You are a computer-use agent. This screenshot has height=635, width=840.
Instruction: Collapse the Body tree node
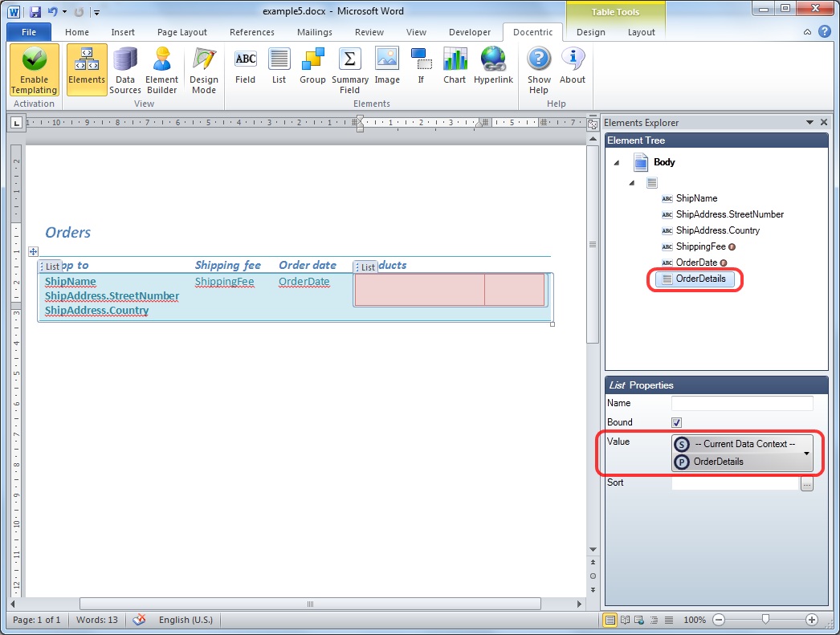[617, 162]
